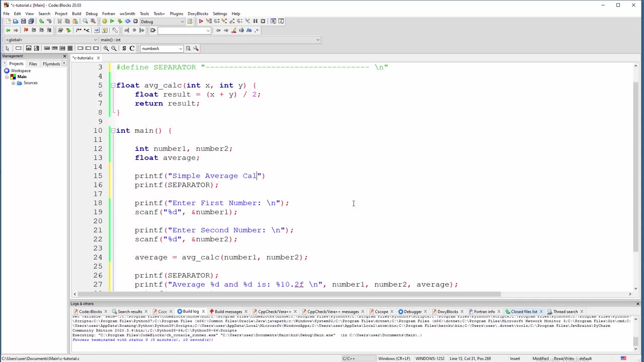Screen dimensions: 644x362
Task: Click the Copy toolbar icon
Action: [x=67, y=21]
